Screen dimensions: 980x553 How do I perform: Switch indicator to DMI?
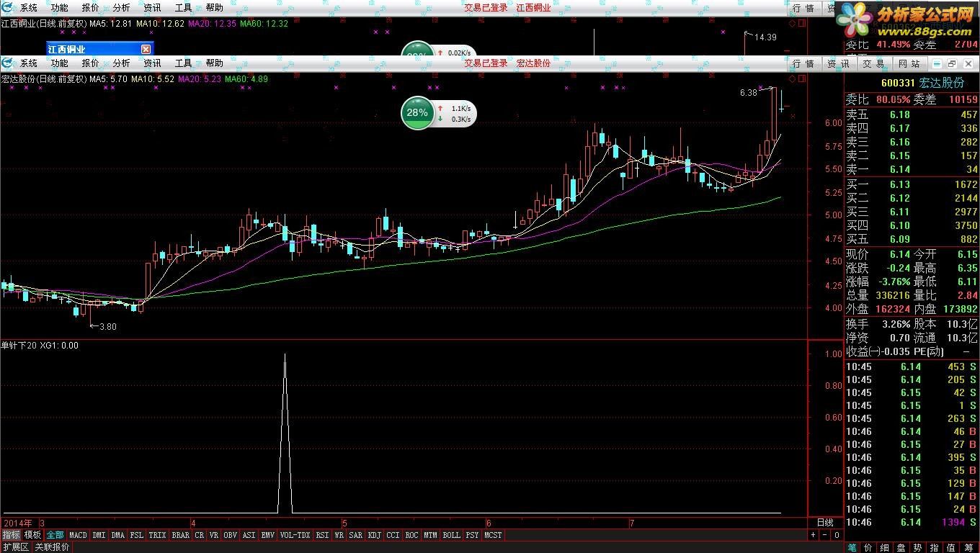[99, 535]
